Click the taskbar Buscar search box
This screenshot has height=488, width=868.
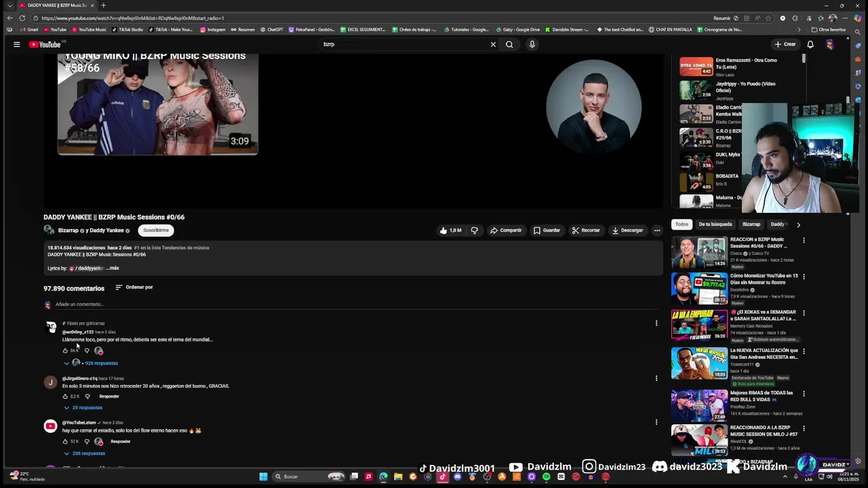click(309, 476)
